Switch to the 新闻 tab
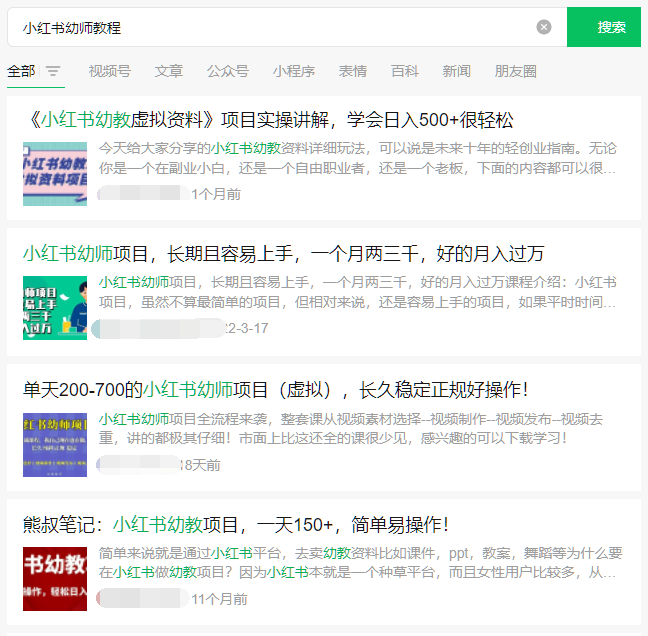Image resolution: width=648 pixels, height=636 pixels. pyautogui.click(x=456, y=71)
